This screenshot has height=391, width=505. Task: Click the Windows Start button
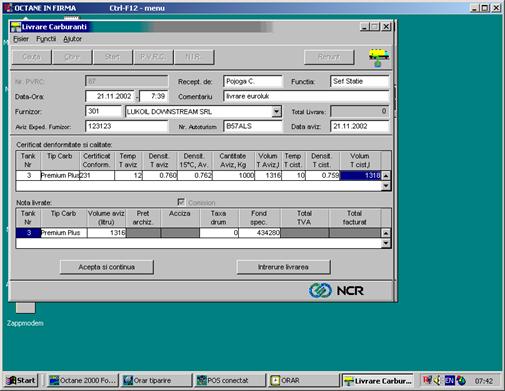tap(21, 380)
